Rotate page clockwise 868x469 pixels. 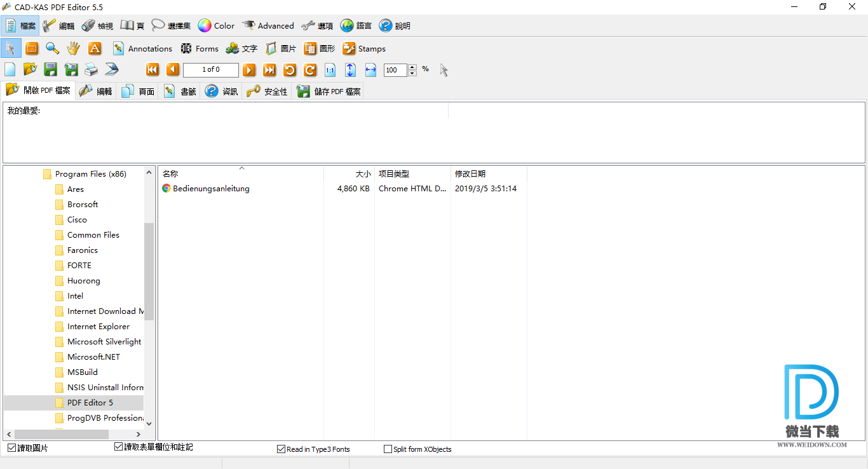click(310, 70)
